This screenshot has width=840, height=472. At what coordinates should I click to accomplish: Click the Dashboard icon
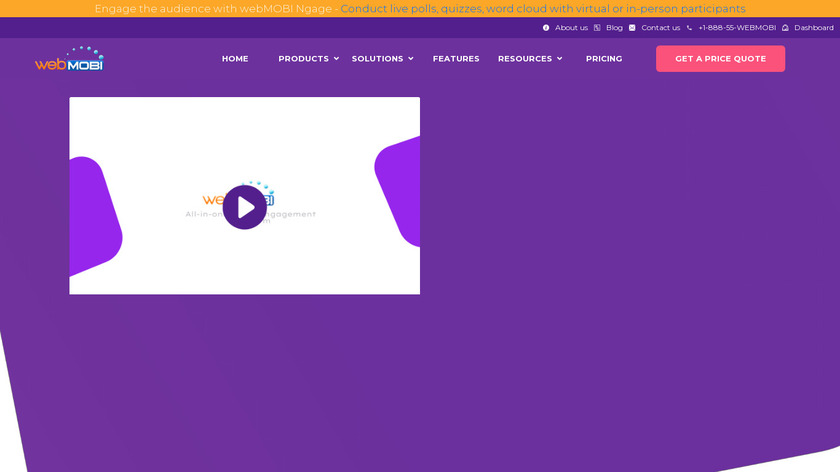[785, 28]
